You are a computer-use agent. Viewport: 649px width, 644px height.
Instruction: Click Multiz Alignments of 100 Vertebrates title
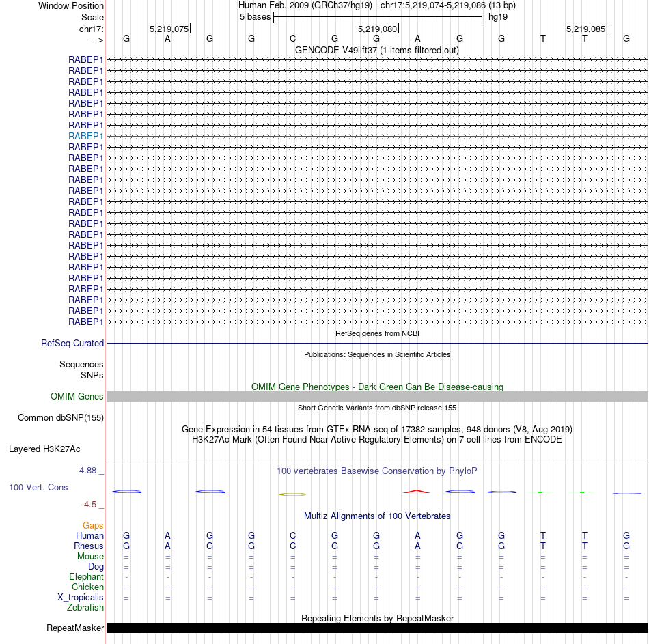(377, 516)
